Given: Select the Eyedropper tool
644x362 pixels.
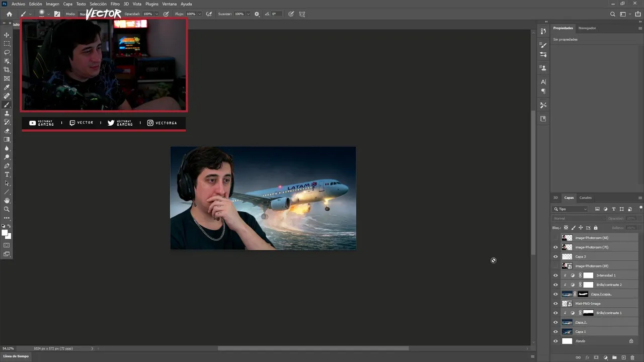Looking at the screenshot, I should tap(7, 87).
